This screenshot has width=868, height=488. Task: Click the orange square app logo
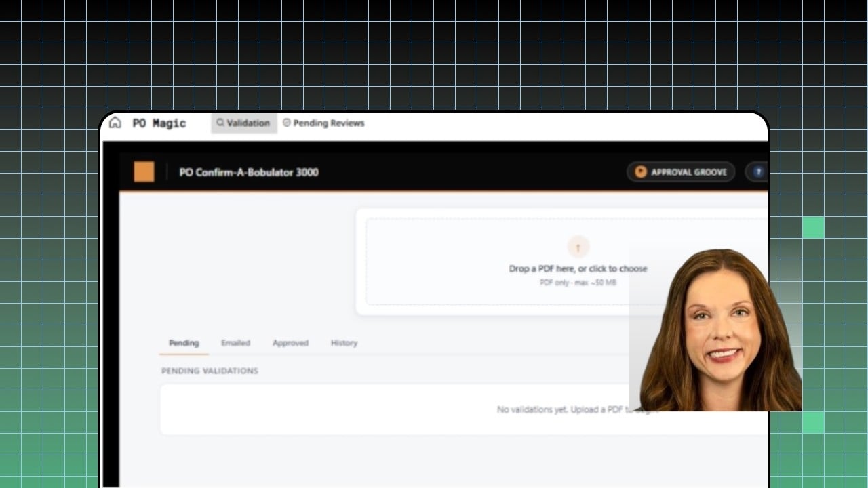click(x=144, y=172)
